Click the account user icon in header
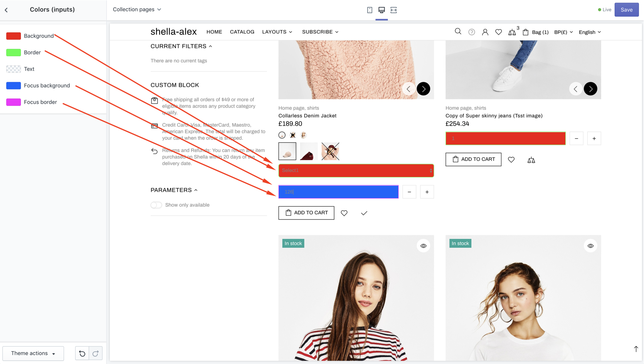 pos(485,32)
